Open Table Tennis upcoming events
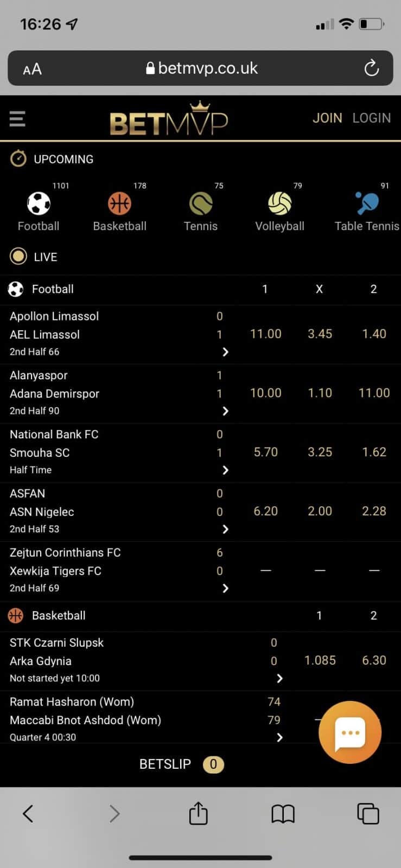 [x=367, y=204]
